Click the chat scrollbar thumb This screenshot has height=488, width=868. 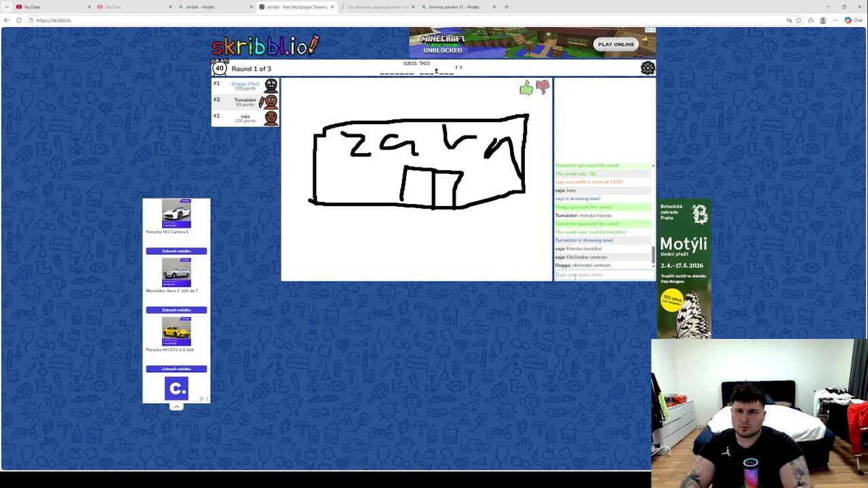tap(653, 256)
